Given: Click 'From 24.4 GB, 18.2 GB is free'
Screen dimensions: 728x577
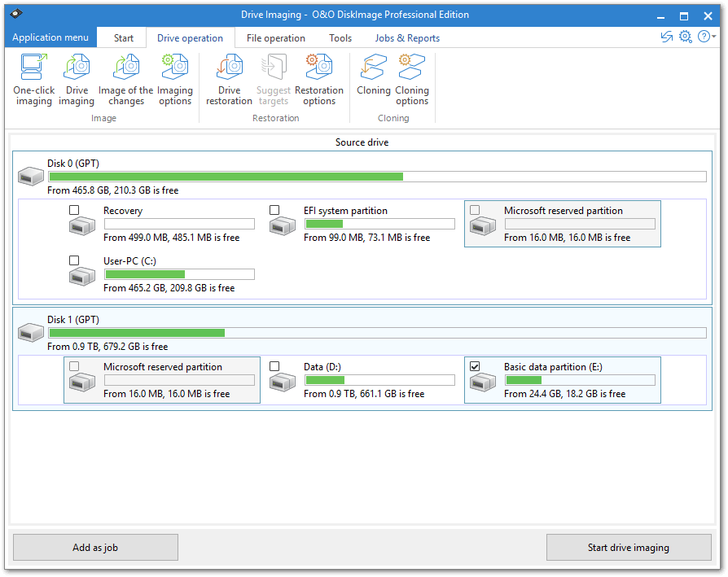Looking at the screenshot, I should point(564,394).
